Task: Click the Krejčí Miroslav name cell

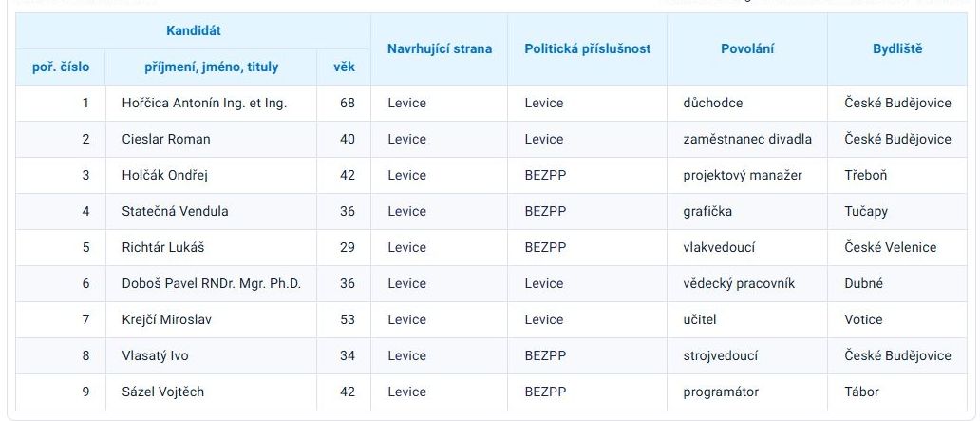Action: 167,319
